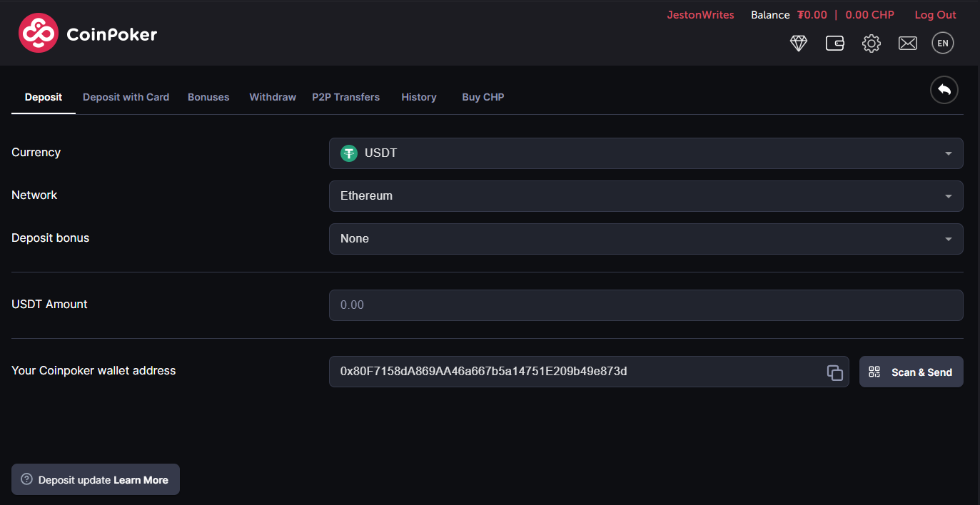The height and width of the screenshot is (505, 980).
Task: Expand the Currency USDT dropdown
Action: coord(646,153)
